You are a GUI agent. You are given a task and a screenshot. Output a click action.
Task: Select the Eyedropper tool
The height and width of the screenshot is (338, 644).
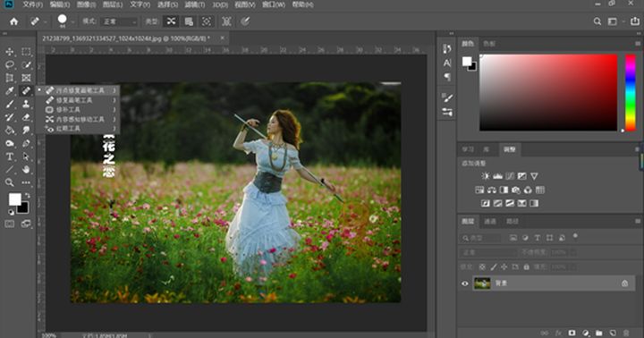click(10, 91)
